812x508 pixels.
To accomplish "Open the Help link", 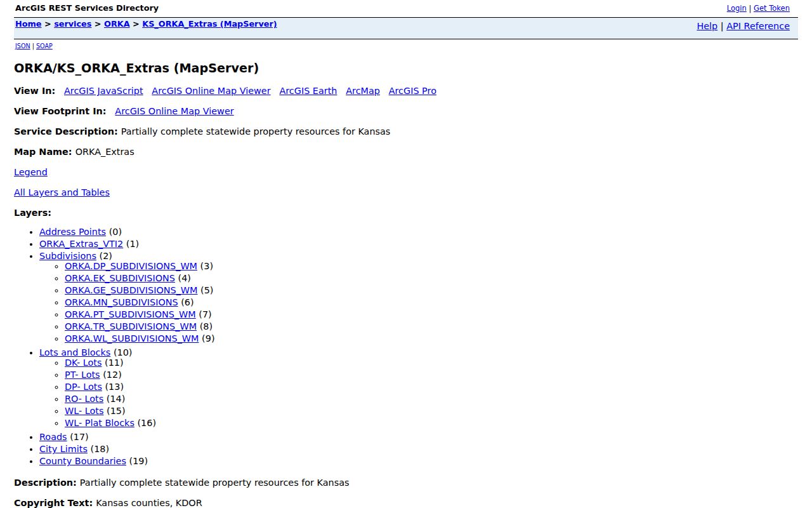I will (x=707, y=26).
